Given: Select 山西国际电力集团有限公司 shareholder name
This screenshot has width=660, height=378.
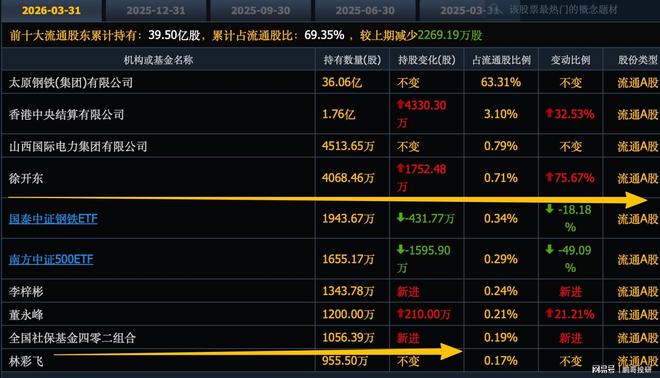Looking at the screenshot, I should click(x=78, y=146).
